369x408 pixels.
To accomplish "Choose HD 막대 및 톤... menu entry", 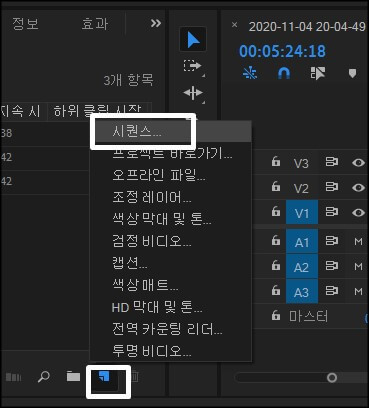I will click(x=171, y=307).
